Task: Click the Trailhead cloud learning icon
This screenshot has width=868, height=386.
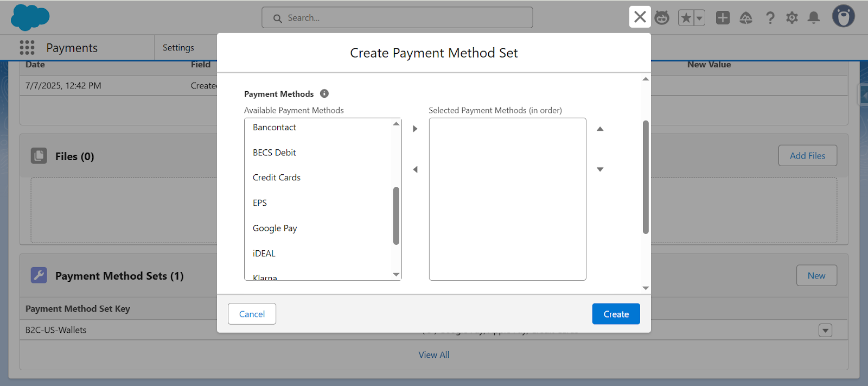Action: point(746,18)
